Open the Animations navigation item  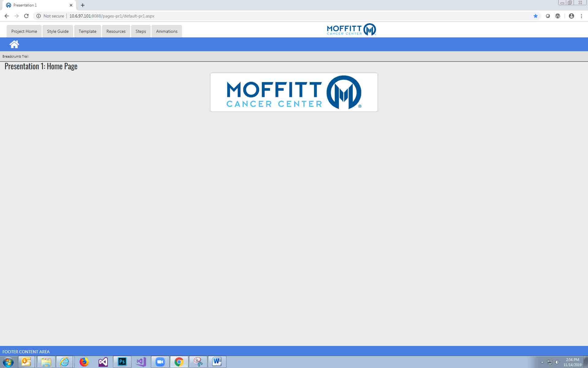pyautogui.click(x=167, y=31)
